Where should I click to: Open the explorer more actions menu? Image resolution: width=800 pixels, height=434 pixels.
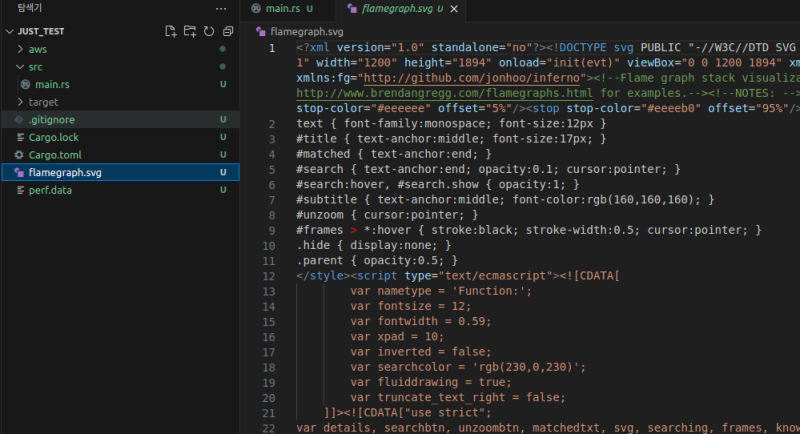(221, 8)
